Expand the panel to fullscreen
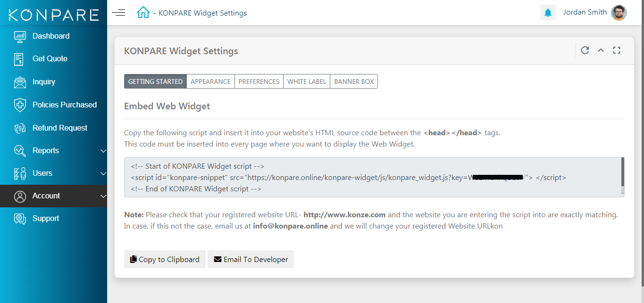 point(616,50)
